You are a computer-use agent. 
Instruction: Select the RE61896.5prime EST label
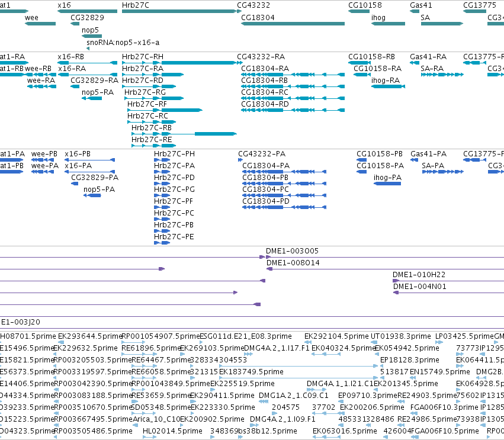(151, 348)
